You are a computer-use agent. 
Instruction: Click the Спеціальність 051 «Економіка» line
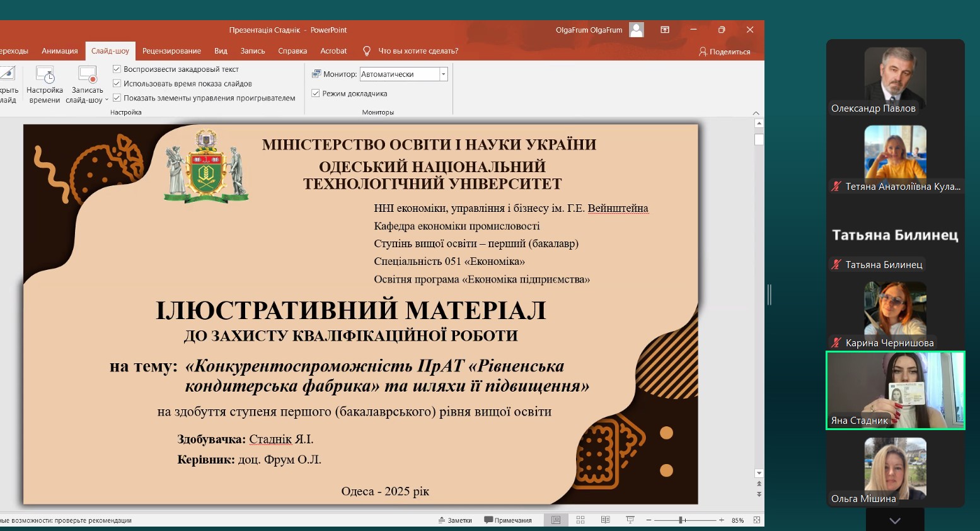coord(449,261)
